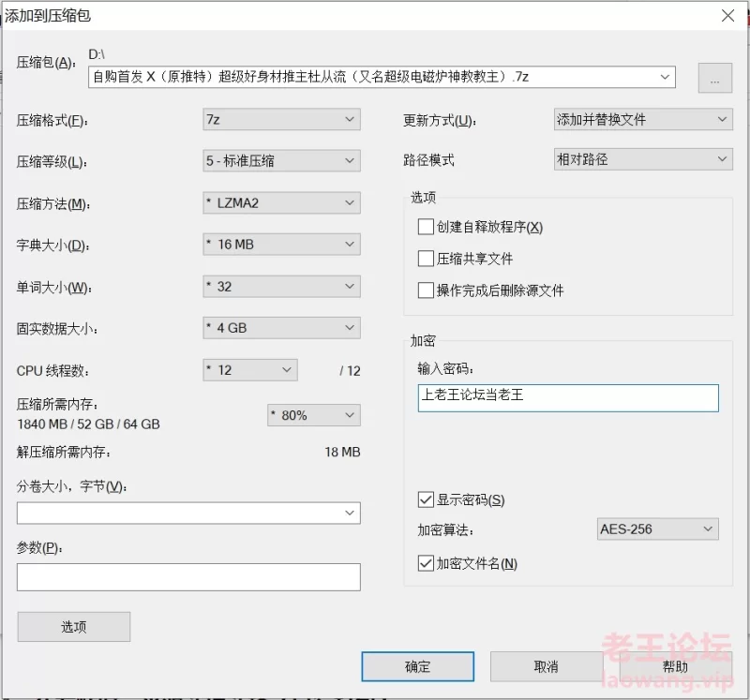
Task: Click the 输入密码 password field
Action: coord(568,398)
